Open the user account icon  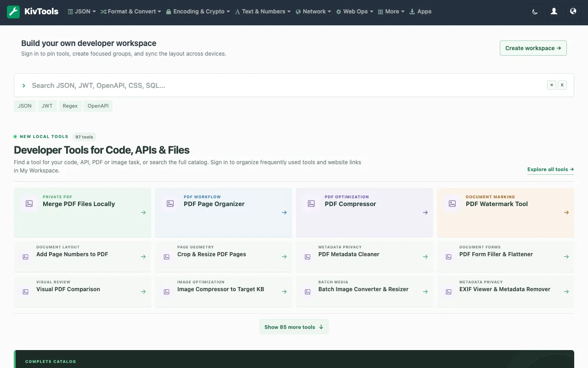tap(554, 11)
